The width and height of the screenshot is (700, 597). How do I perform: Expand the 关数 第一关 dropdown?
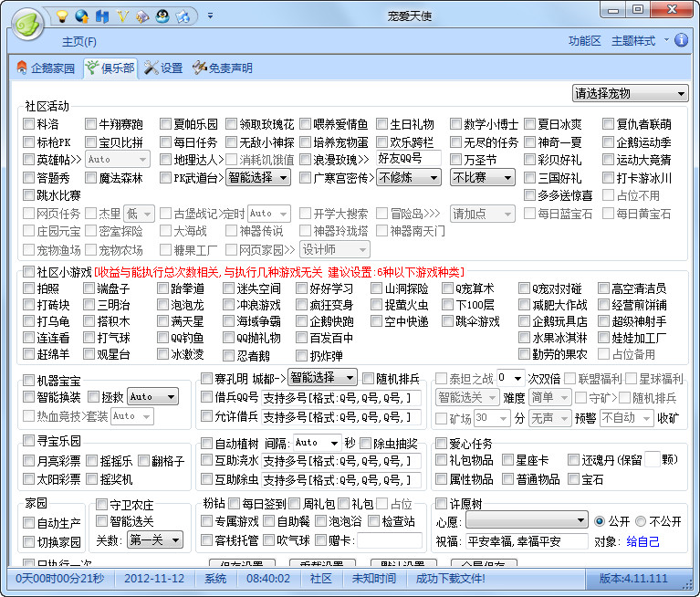click(155, 539)
